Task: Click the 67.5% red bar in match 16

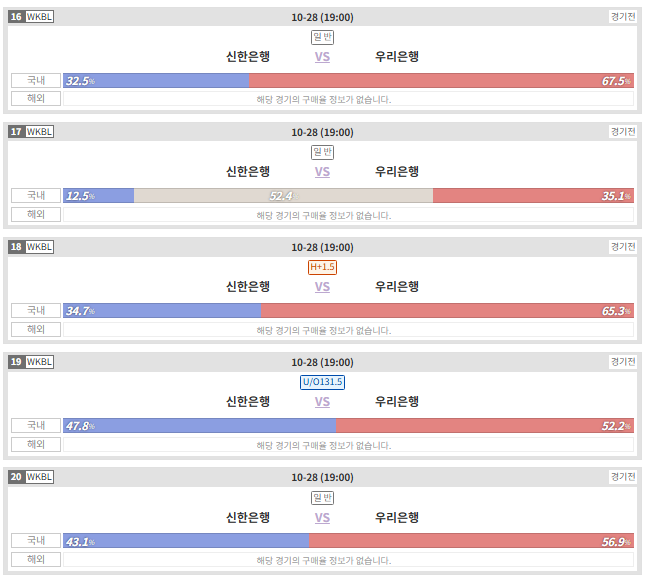Action: tap(441, 81)
